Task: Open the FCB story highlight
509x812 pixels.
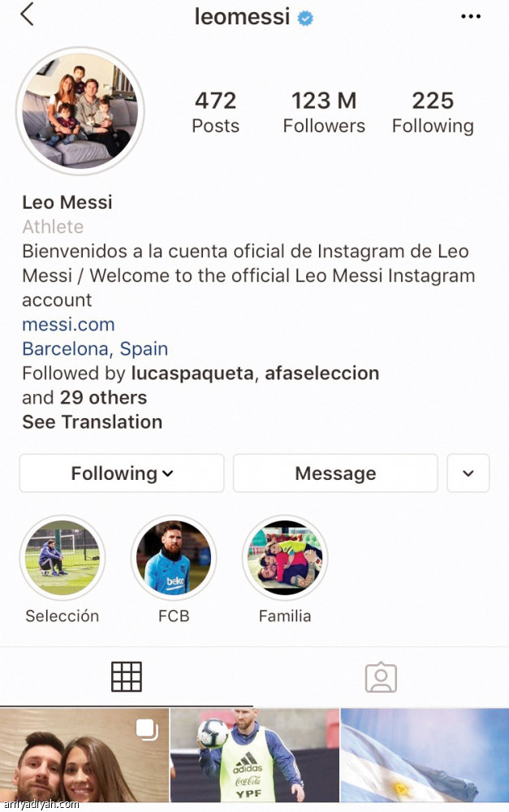Action: (174, 557)
